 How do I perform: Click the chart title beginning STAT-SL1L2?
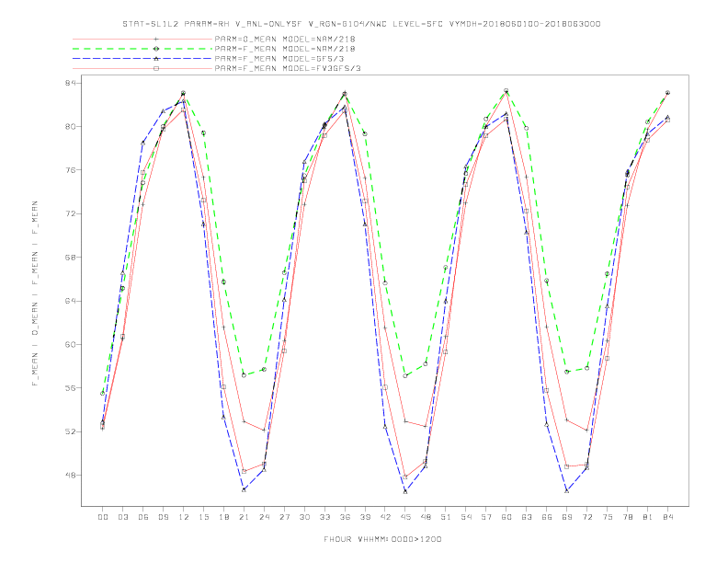click(361, 24)
